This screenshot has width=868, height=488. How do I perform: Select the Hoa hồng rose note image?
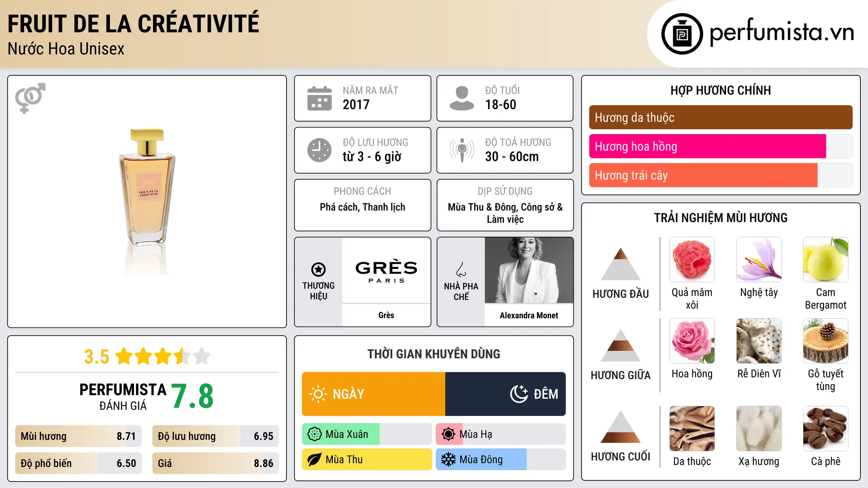tap(692, 341)
